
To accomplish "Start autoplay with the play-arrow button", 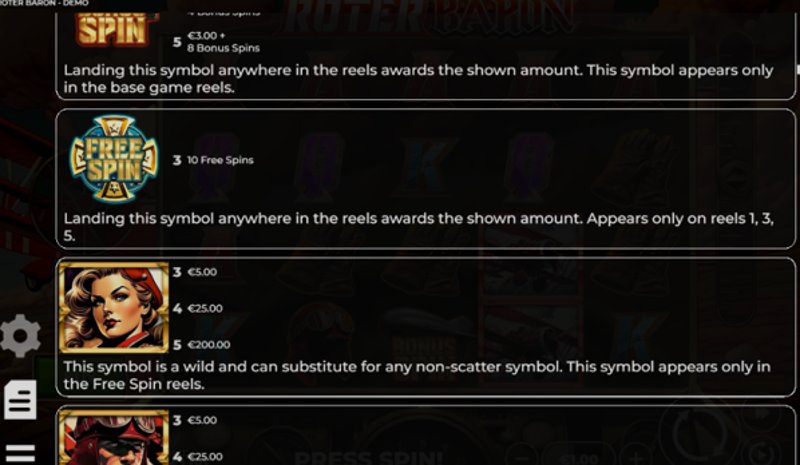I will (761, 454).
